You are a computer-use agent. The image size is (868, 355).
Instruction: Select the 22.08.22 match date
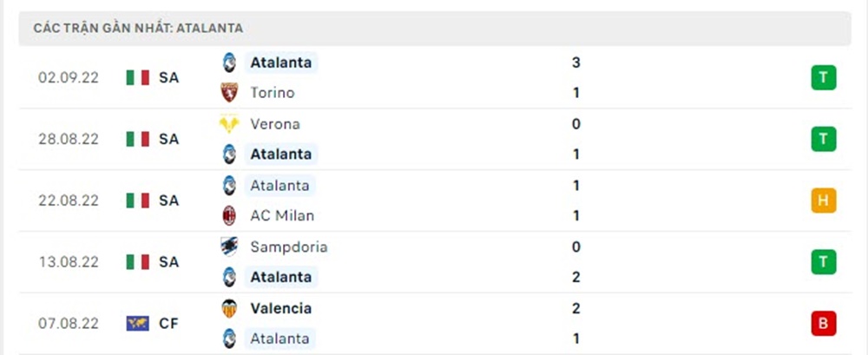coord(69,201)
